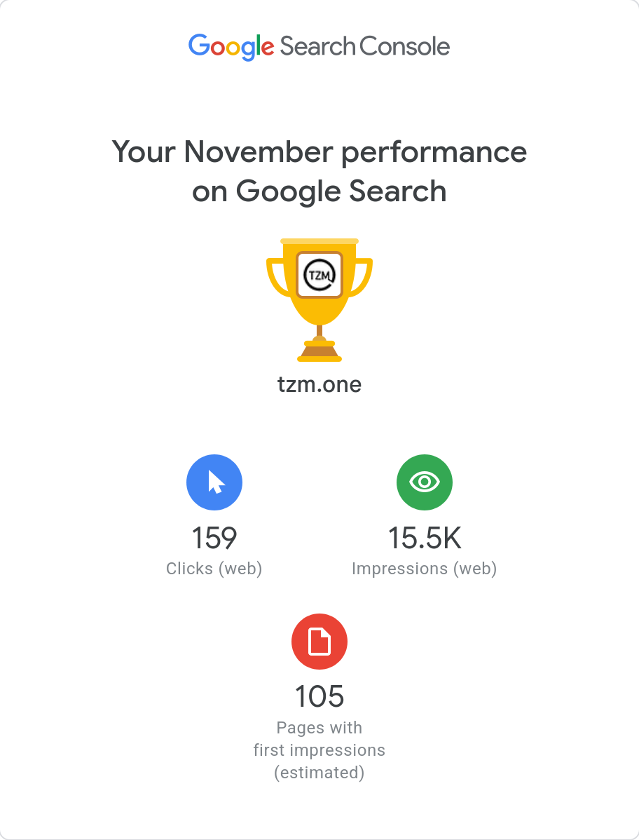Select the 159 clicks count
The width and height of the screenshot is (639, 840).
(214, 538)
